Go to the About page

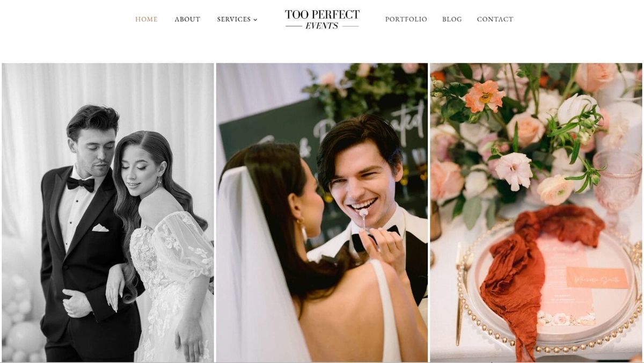(187, 19)
